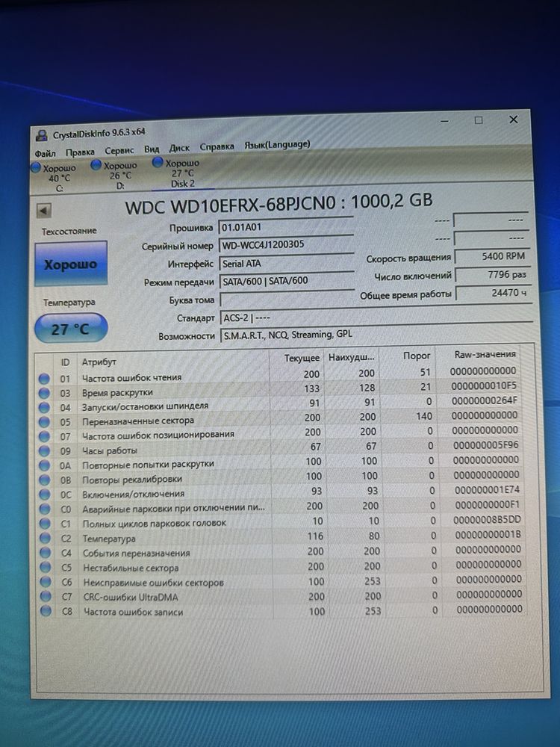Open the Файл menu
560x747 pixels.
(46, 153)
